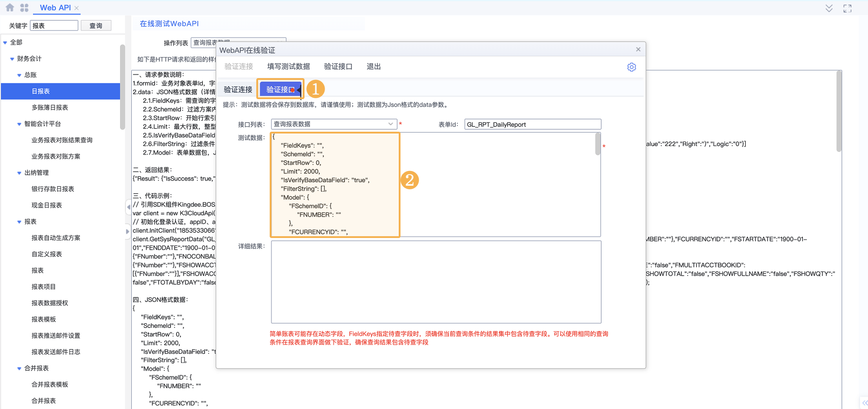The height and width of the screenshot is (409, 868).
Task: Open the app grid menu icon
Action: 24,8
